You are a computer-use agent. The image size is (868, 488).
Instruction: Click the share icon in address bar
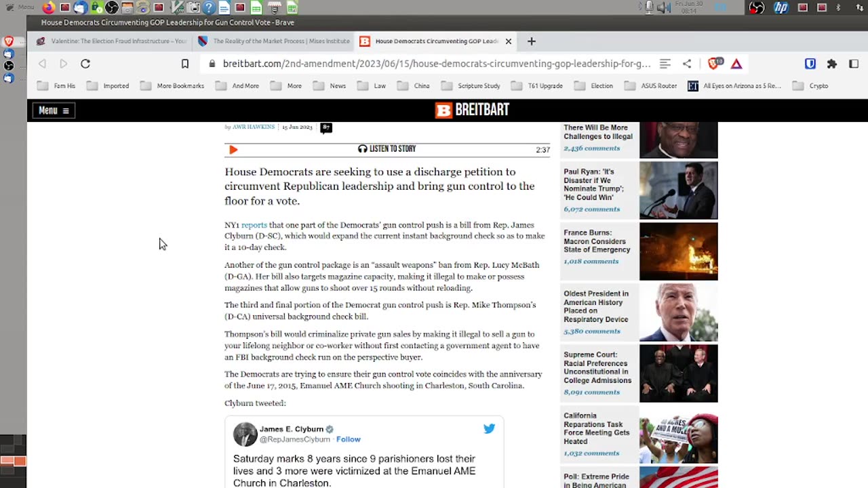click(x=687, y=64)
